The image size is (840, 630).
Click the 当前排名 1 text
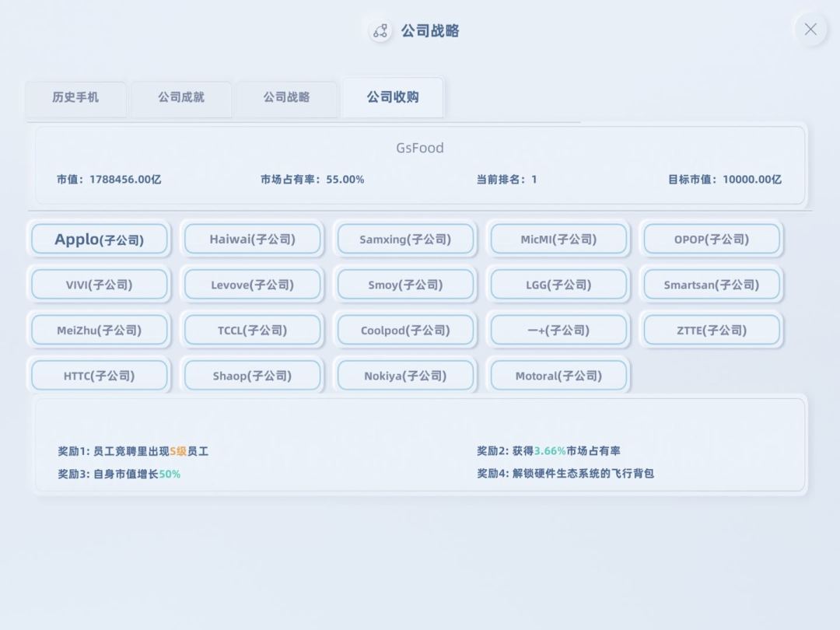507,180
